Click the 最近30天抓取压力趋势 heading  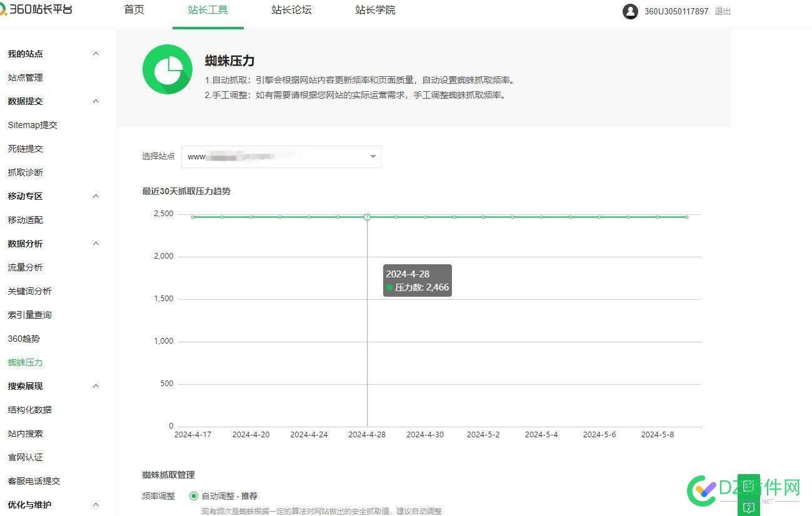[x=186, y=191]
